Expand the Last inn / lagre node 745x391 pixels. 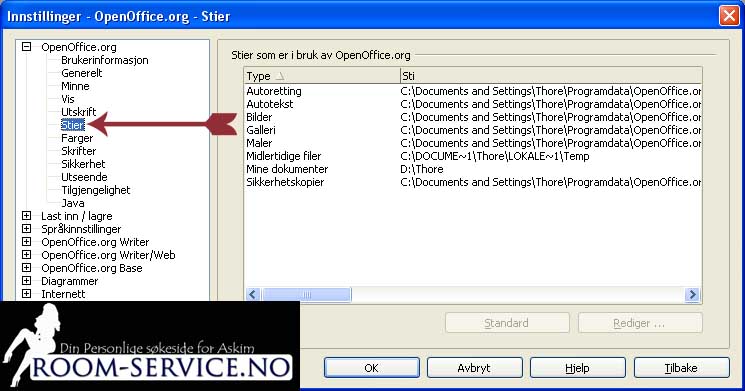pyautogui.click(x=27, y=216)
